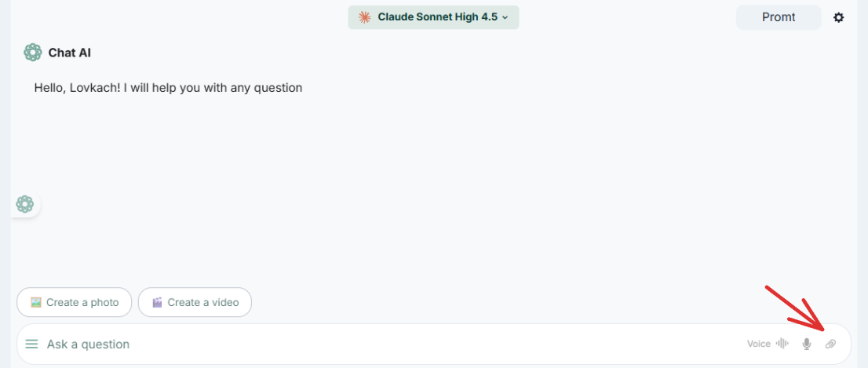Click the Create a photo button

pos(75,302)
